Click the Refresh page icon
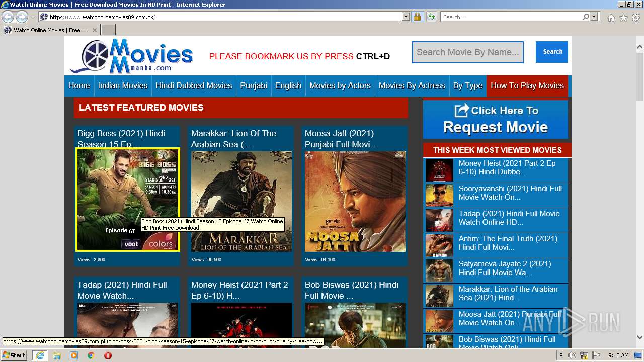Viewport: 644px width, 362px height. tap(431, 17)
